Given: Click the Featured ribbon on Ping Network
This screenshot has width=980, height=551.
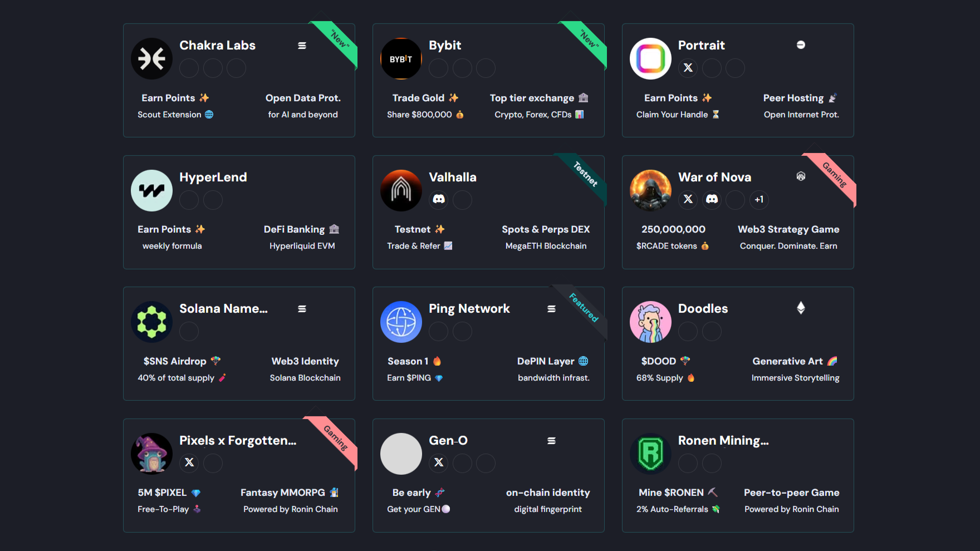Looking at the screenshot, I should pyautogui.click(x=583, y=307).
